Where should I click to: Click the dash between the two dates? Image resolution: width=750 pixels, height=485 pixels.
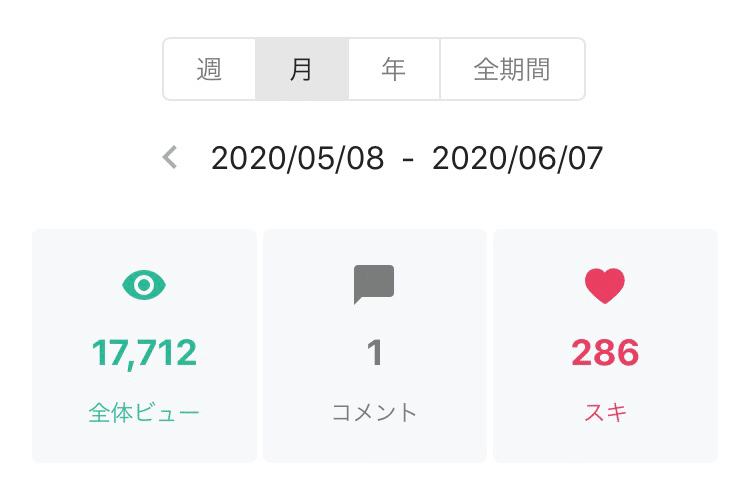click(x=407, y=159)
